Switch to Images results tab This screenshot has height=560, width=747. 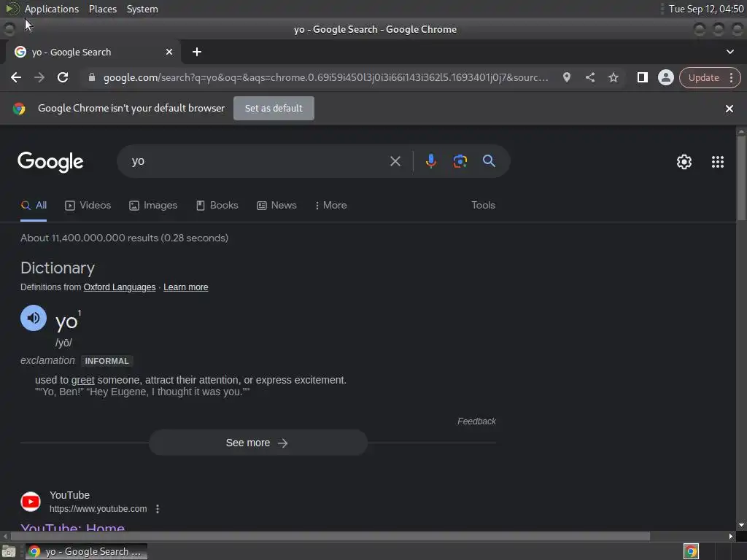(153, 205)
